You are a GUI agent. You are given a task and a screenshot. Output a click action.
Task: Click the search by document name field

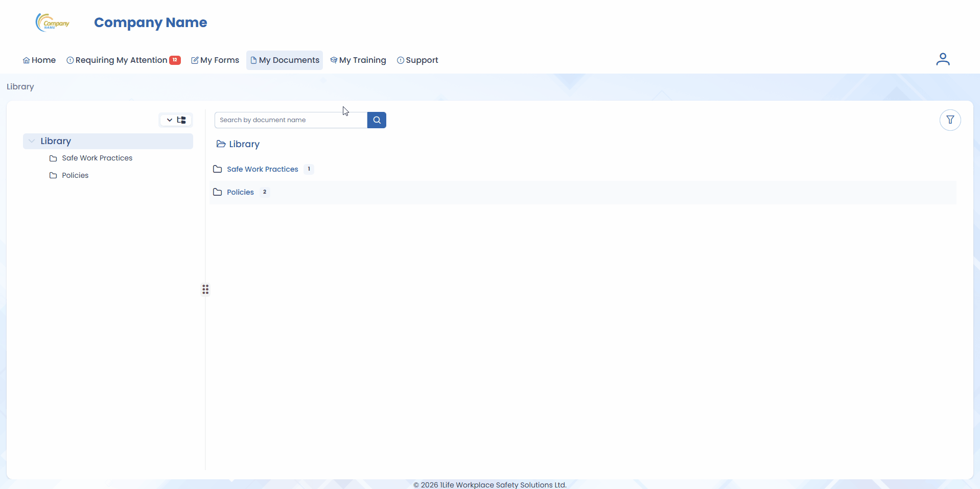pyautogui.click(x=290, y=120)
